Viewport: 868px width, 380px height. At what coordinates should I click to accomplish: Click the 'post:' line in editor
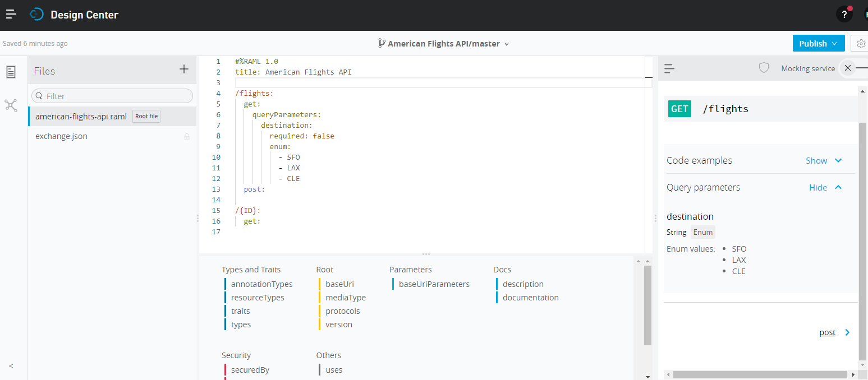(254, 189)
